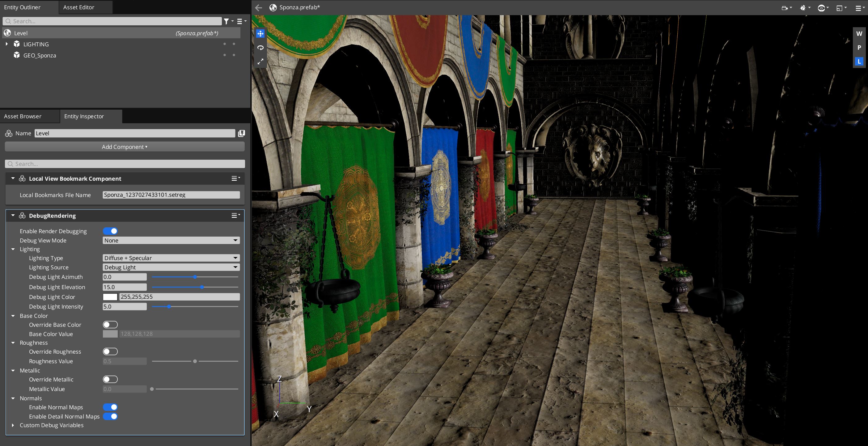The width and height of the screenshot is (868, 446).
Task: Click the Add Component button
Action: tap(124, 147)
